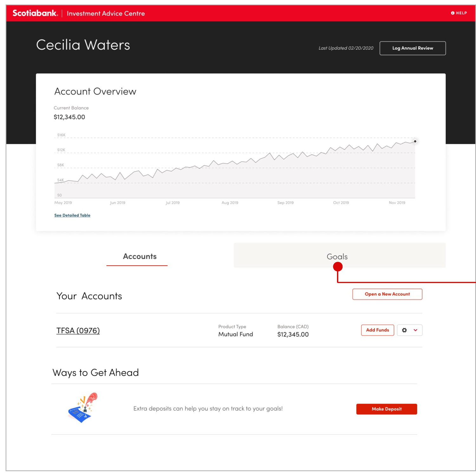The image size is (476, 476).
Task: Click the Scotiabank logo
Action: coord(35,13)
